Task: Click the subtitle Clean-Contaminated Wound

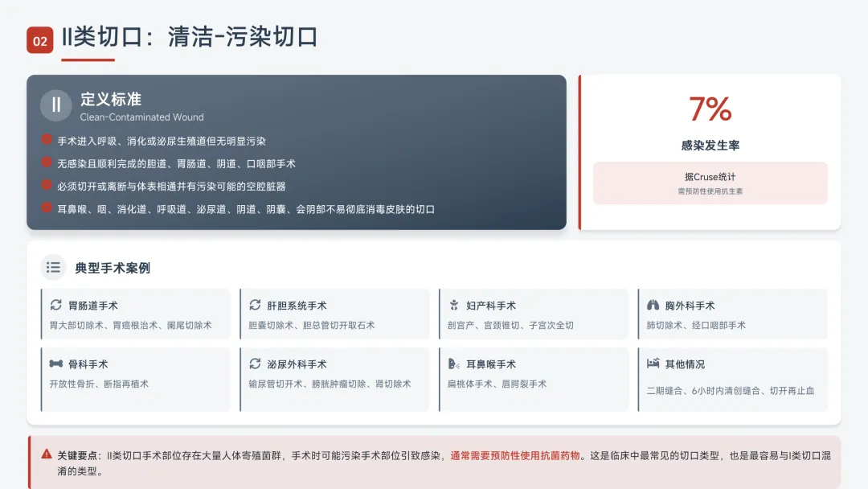Action: 141,117
